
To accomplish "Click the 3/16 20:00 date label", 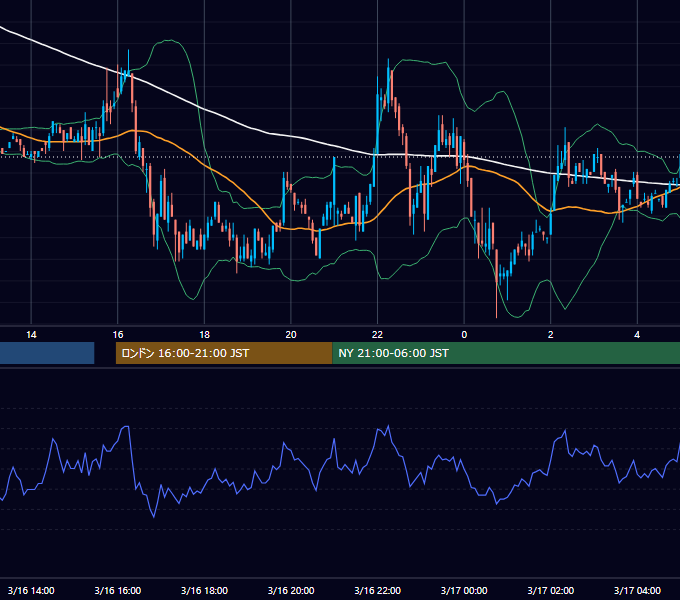I will pyautogui.click(x=291, y=590).
